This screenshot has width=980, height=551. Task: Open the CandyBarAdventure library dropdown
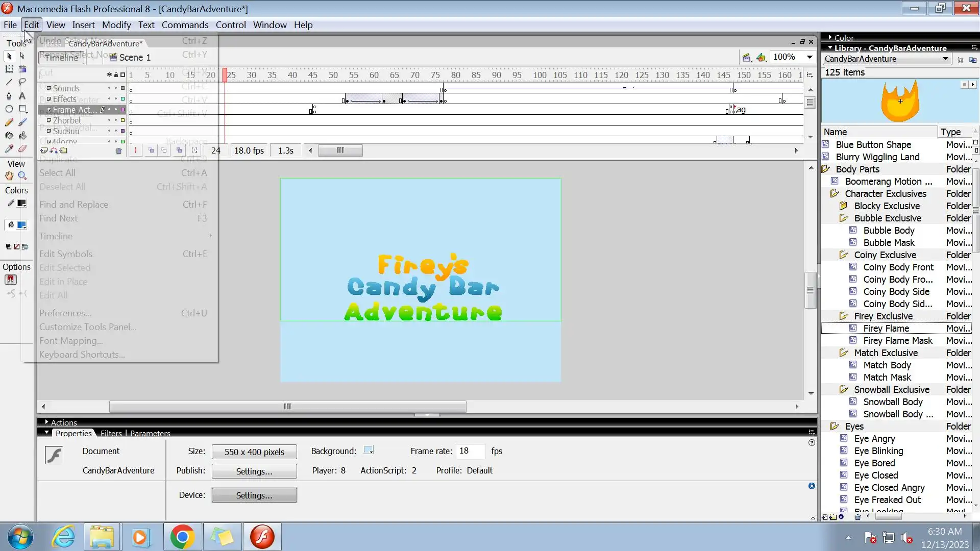(x=945, y=59)
